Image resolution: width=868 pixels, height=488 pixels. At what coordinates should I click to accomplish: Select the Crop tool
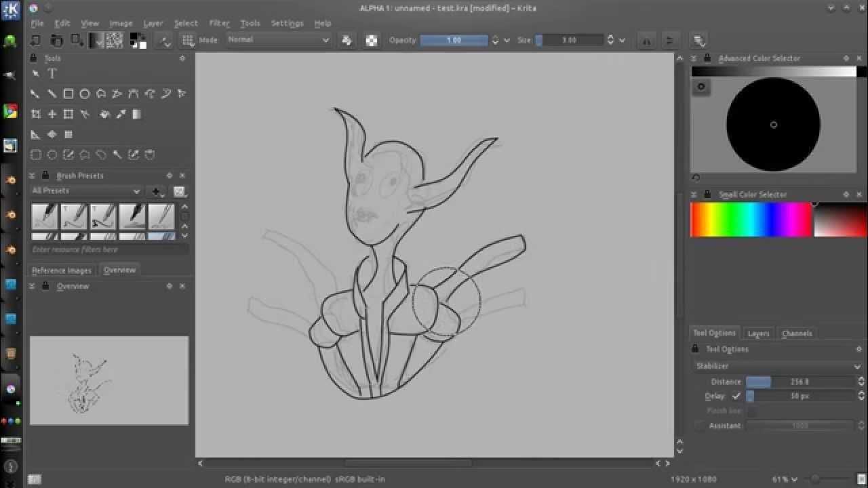[x=35, y=114]
